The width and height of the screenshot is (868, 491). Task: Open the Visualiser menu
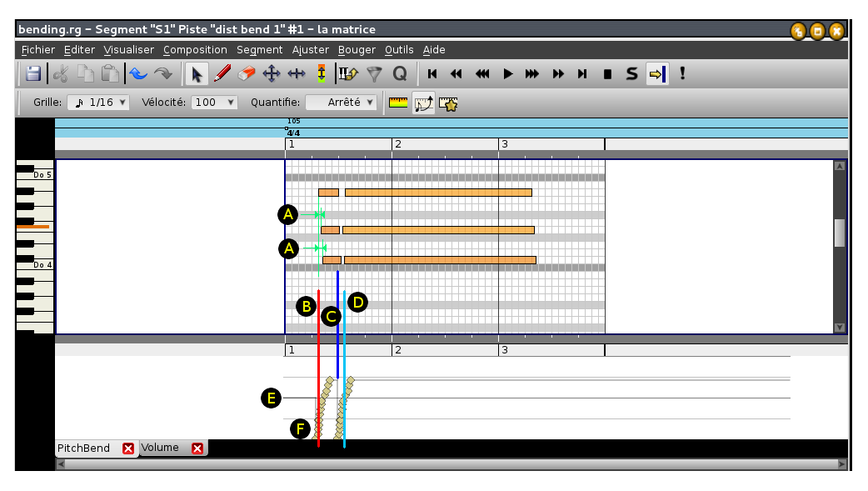pyautogui.click(x=129, y=50)
